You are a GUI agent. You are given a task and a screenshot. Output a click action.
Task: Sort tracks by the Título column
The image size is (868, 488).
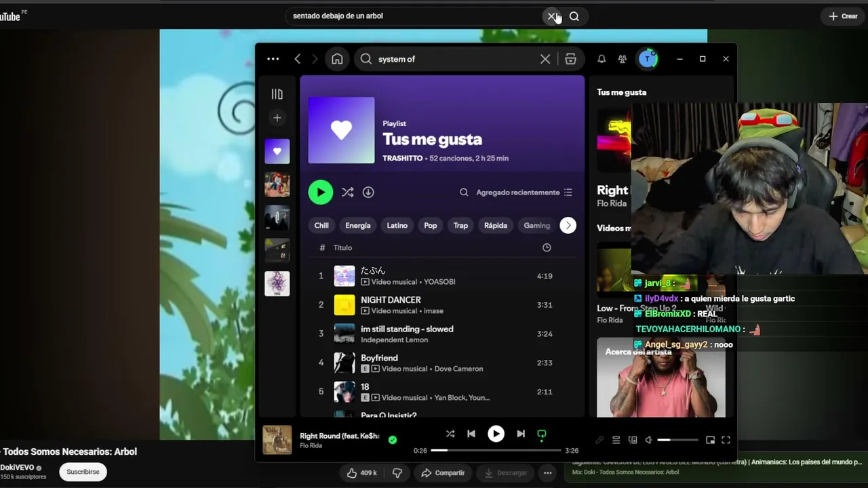(x=342, y=248)
